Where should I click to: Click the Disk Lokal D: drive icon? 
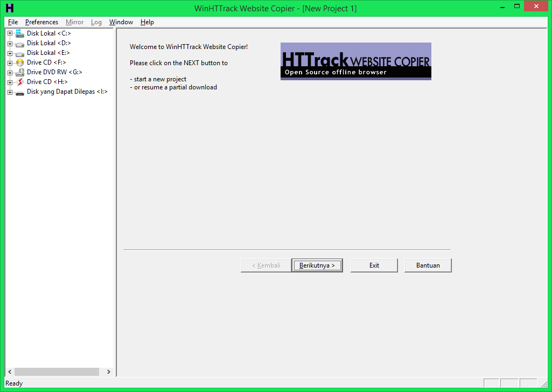click(x=20, y=44)
